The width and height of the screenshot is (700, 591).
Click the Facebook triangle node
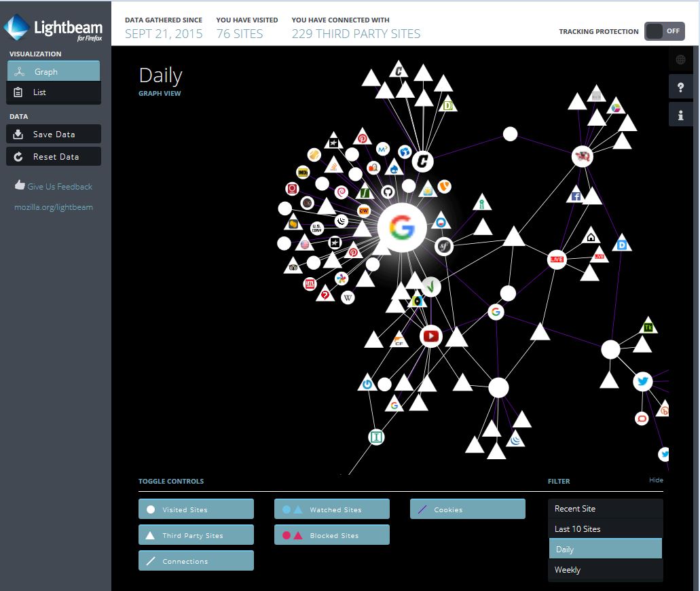click(x=576, y=196)
